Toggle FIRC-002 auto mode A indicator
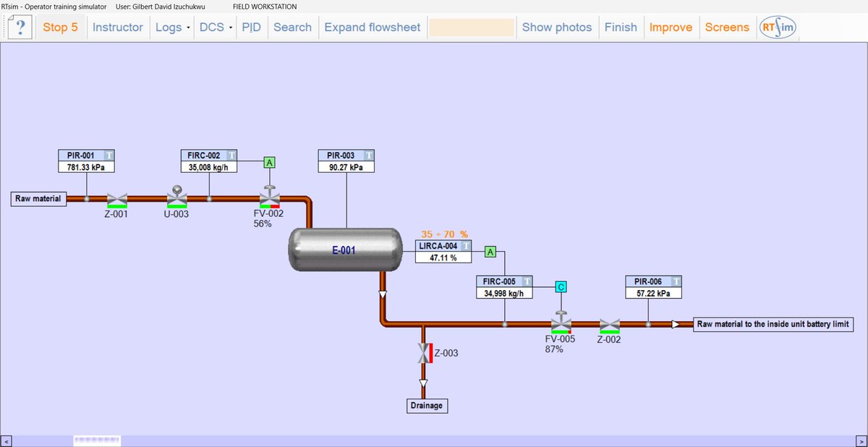This screenshot has width=868, height=447. 269,162
